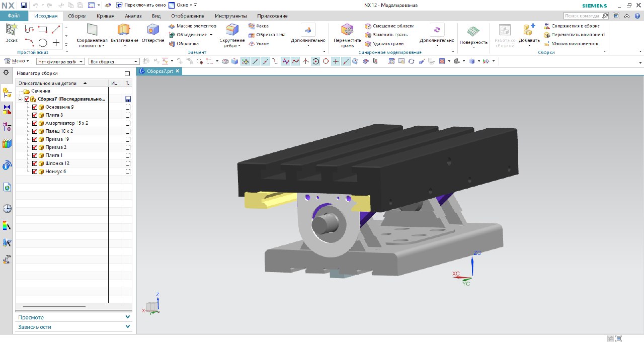
Task: Open the Reuse Library books icon
Action: (x=7, y=144)
